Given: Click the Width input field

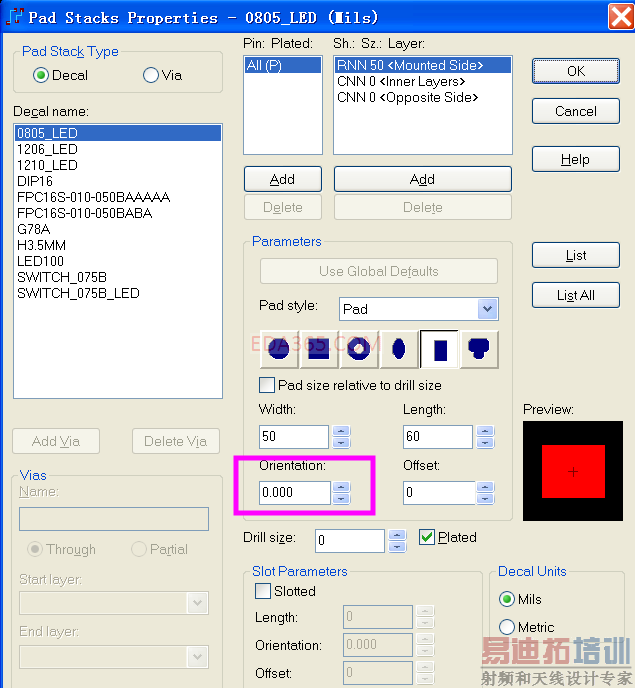Looking at the screenshot, I should click(294, 437).
